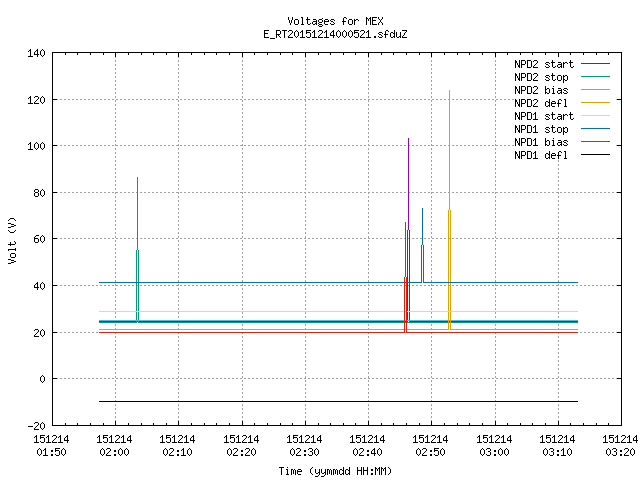The height and width of the screenshot is (480, 640).
Task: Select the 'NPD2 defl' legend label
Action: click(x=541, y=103)
